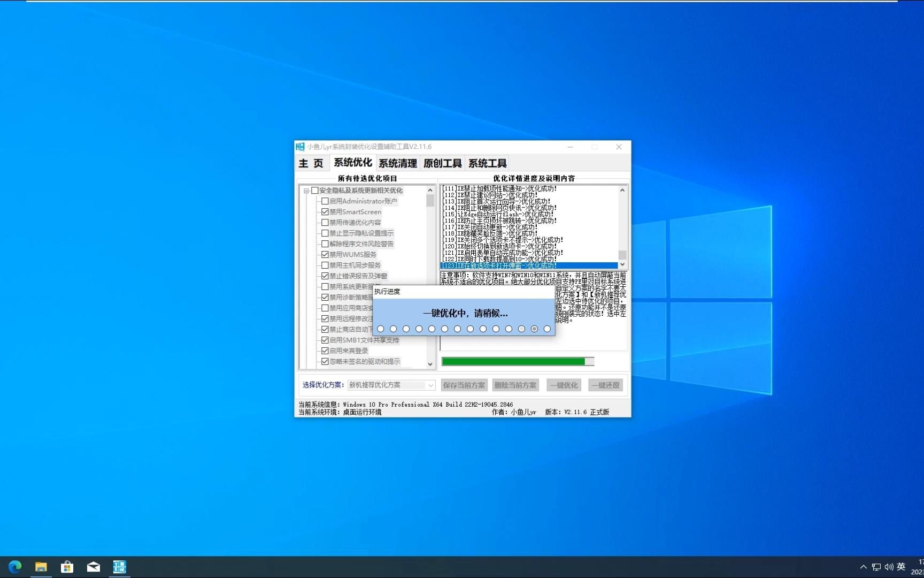Click the 版本: V2.11.6 正式版 label
The image size is (924, 578).
577,412
